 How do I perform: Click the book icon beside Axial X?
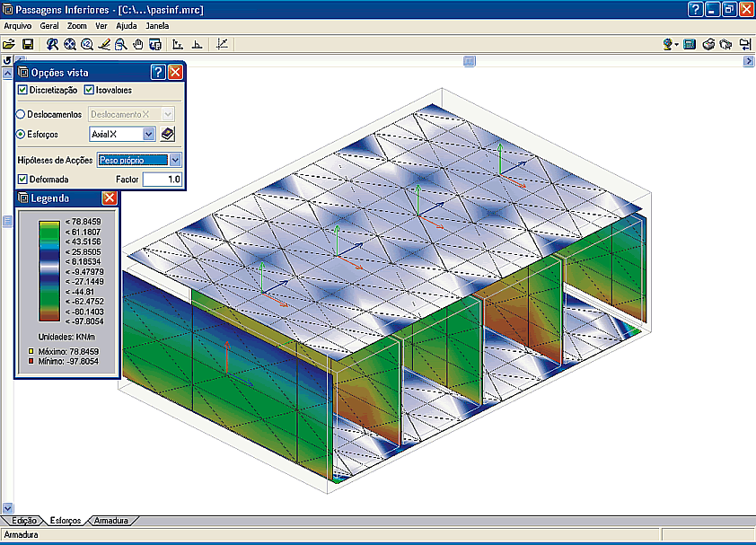coord(168,134)
